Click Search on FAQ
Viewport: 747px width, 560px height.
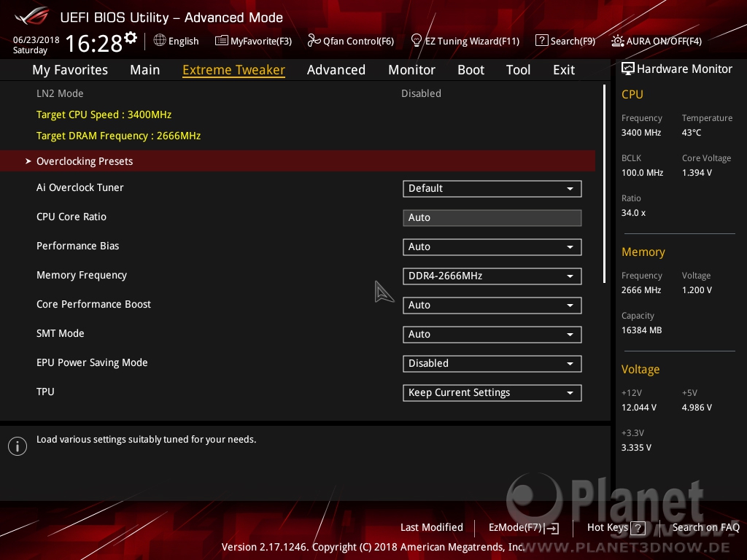(x=705, y=527)
